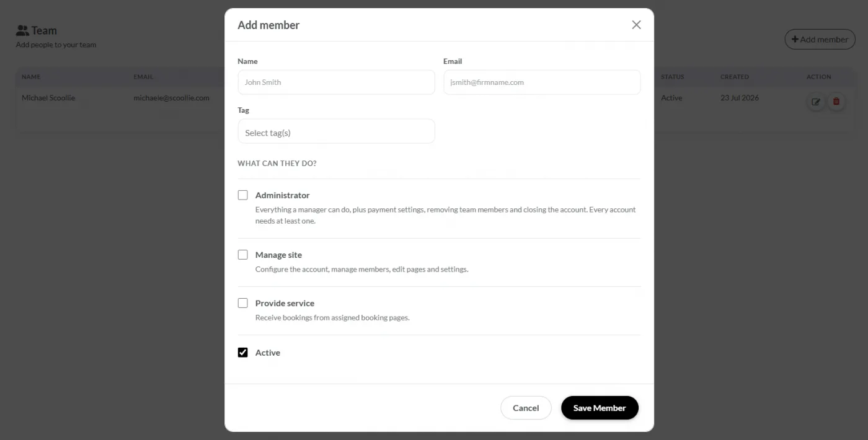
Task: Click the Administrator label text
Action: 282,195
